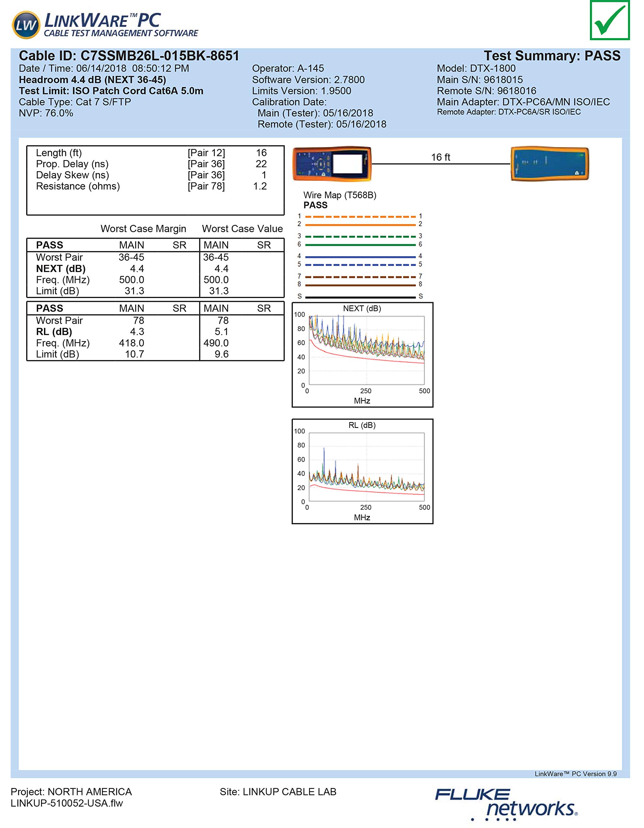Click the 16 ft cable length label
Viewport: 644px width, 828px height.
point(440,157)
